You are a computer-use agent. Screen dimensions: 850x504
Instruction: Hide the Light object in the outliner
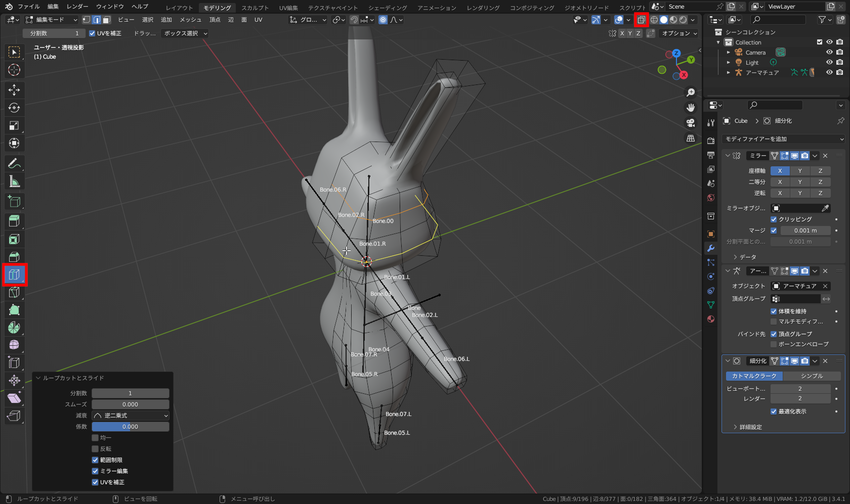click(829, 62)
